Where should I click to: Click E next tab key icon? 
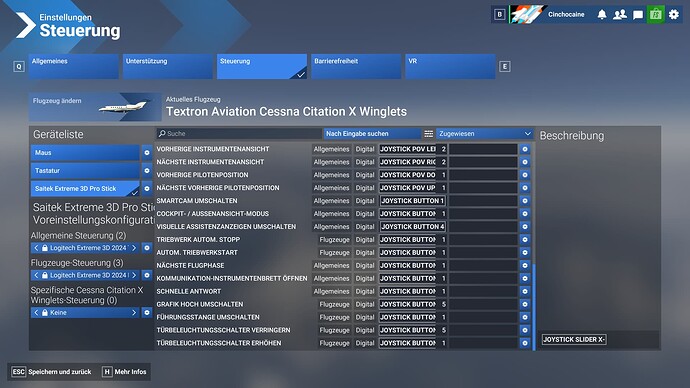coord(505,67)
